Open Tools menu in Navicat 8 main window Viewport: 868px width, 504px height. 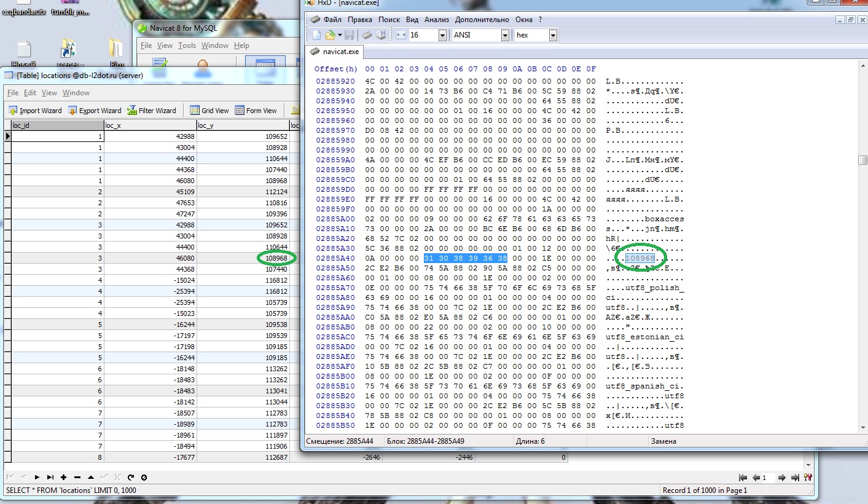[187, 45]
